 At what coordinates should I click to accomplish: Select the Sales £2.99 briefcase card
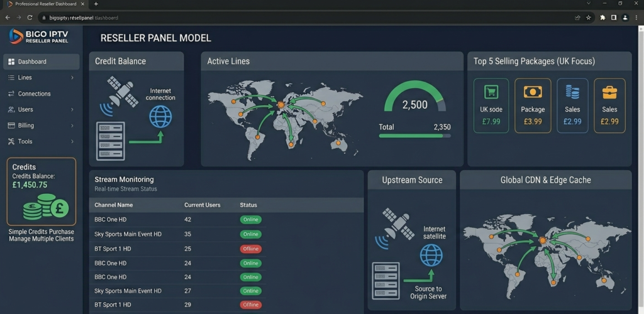coord(609,106)
